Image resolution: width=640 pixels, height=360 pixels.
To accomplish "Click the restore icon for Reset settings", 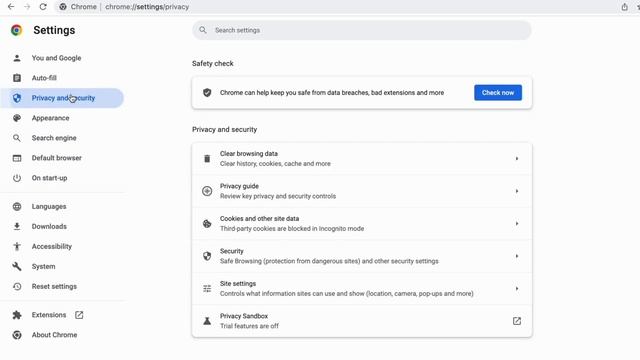I will pos(17,287).
